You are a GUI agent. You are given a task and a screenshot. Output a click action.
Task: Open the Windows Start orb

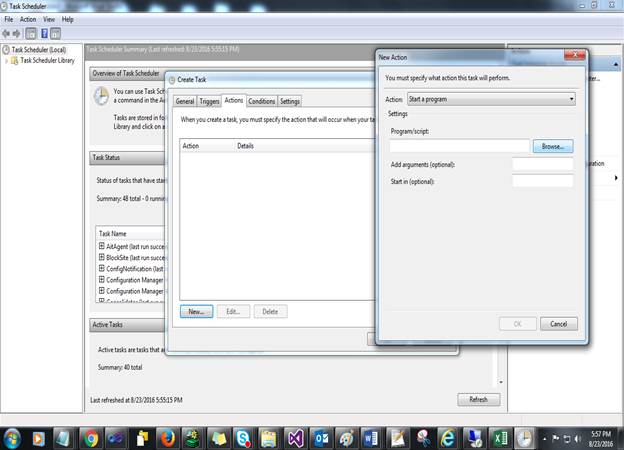[12, 439]
